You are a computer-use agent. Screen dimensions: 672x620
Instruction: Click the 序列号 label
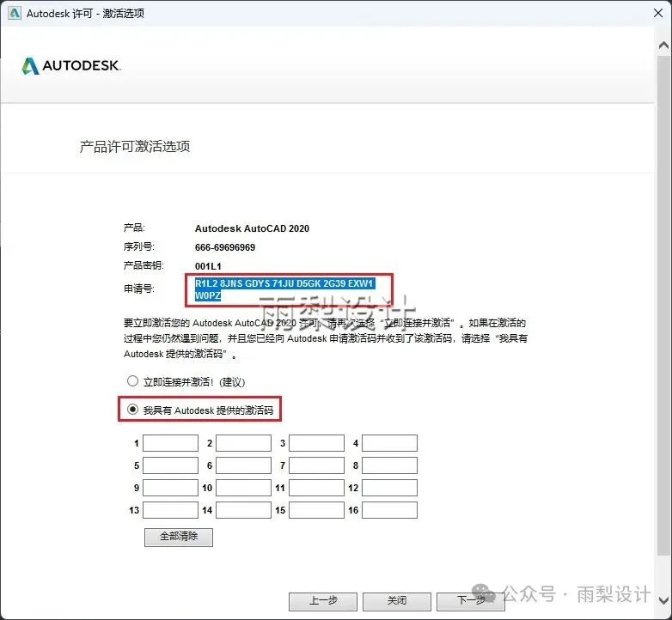click(x=139, y=246)
